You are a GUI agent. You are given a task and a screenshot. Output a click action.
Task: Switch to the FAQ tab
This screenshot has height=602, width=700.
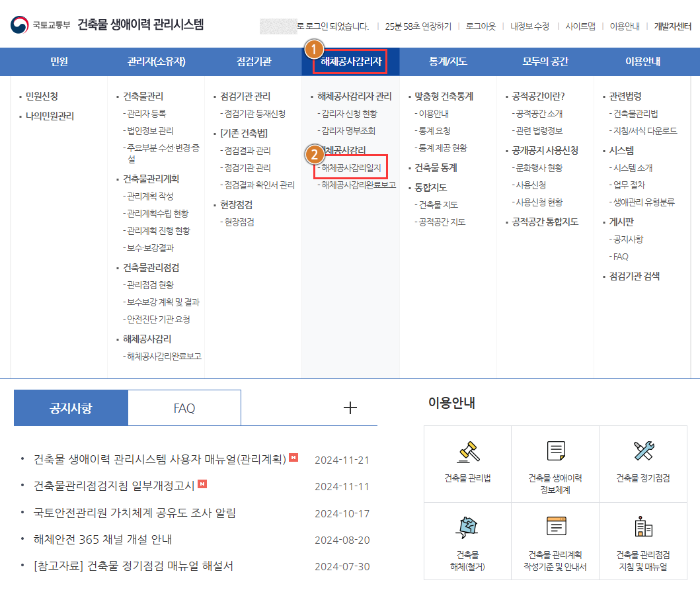coord(184,408)
